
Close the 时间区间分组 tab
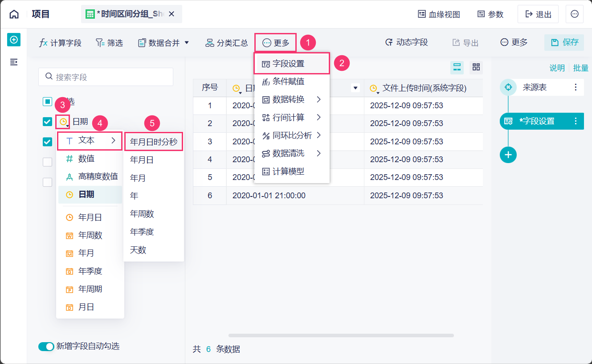pos(172,14)
